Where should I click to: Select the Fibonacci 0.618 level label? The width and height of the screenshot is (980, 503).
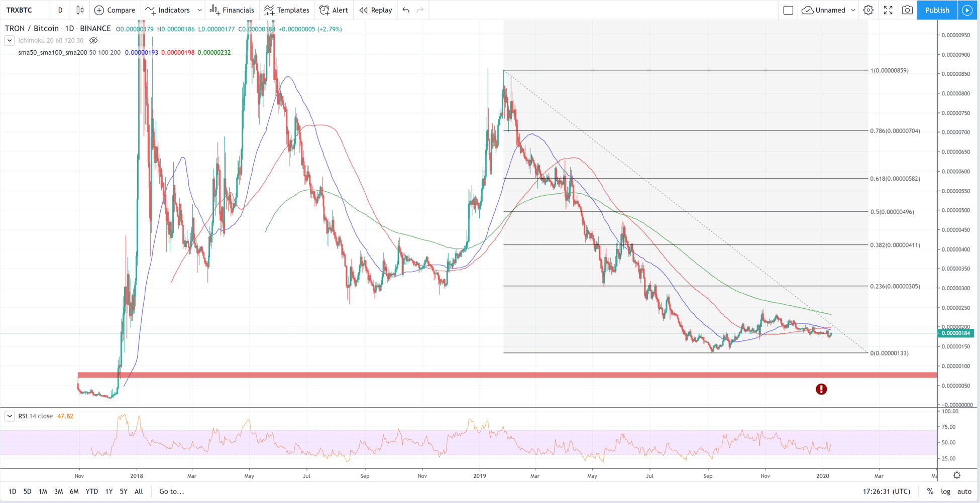(x=895, y=179)
